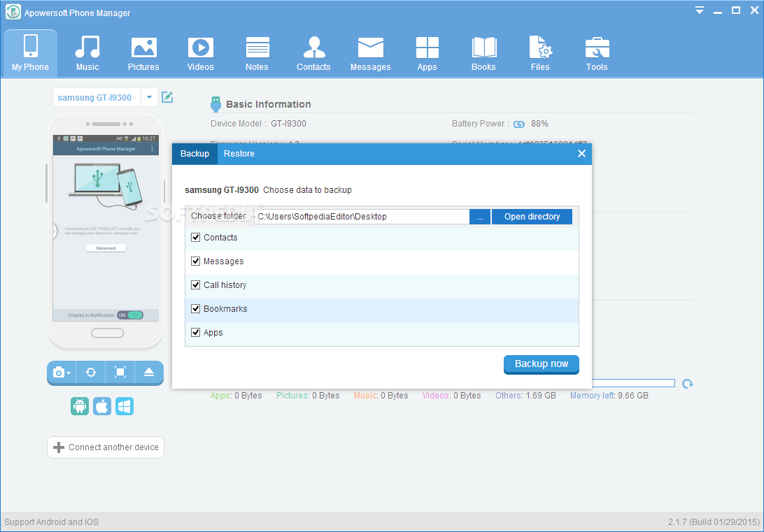Click the 'Support Android and iOS' status text
The height and width of the screenshot is (532, 764).
(52, 522)
